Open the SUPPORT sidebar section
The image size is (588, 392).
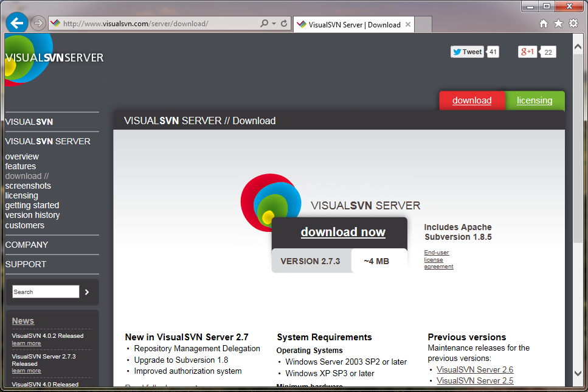26,264
